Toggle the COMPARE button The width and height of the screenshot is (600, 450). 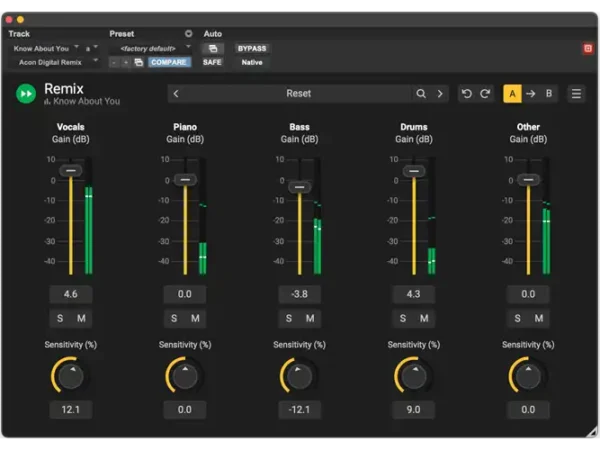[169, 62]
